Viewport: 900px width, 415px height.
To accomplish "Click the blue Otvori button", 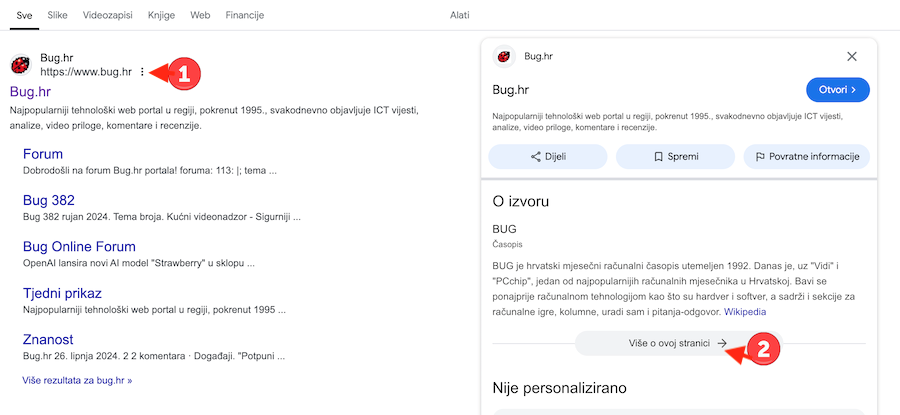I will point(837,90).
